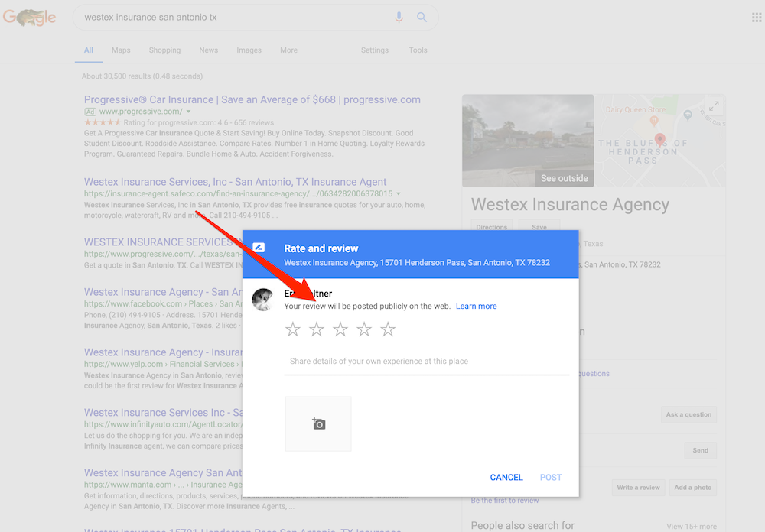Image resolution: width=765 pixels, height=532 pixels.
Task: Click POST to submit the review
Action: pos(551,478)
